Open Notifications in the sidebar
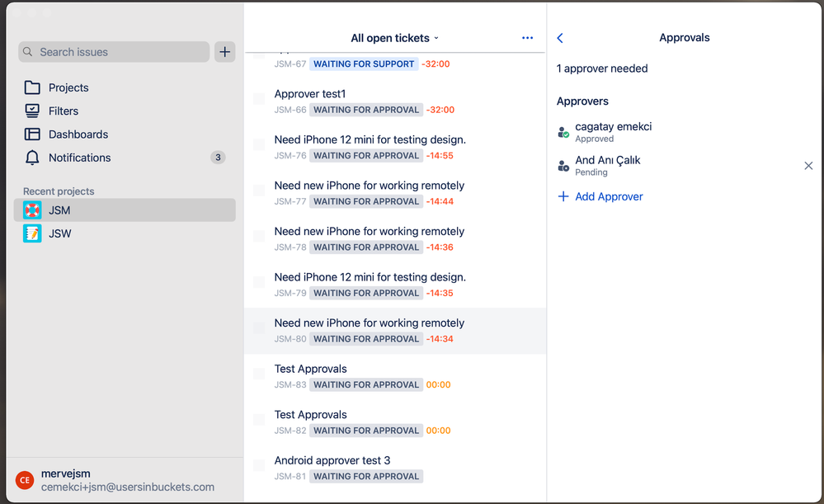 point(125,158)
